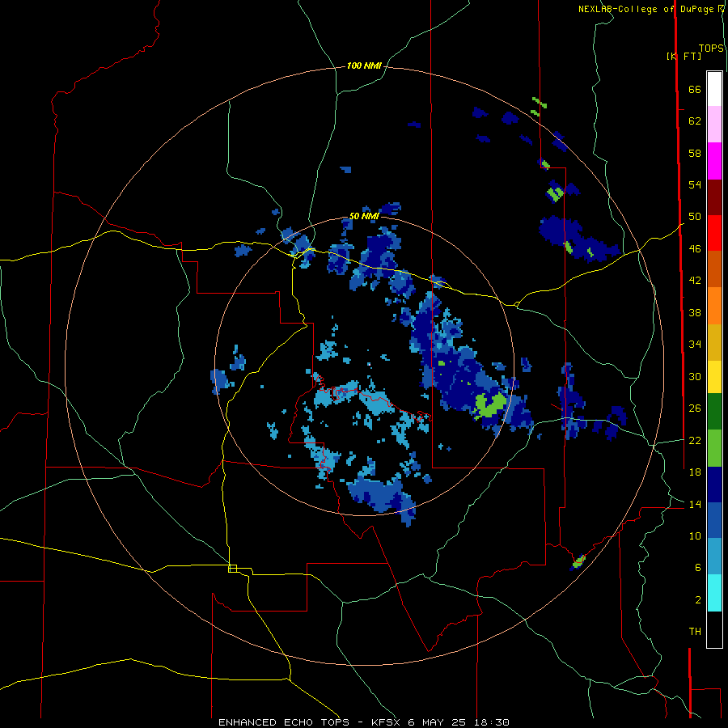Click the "18:30" timestamp

(492, 722)
